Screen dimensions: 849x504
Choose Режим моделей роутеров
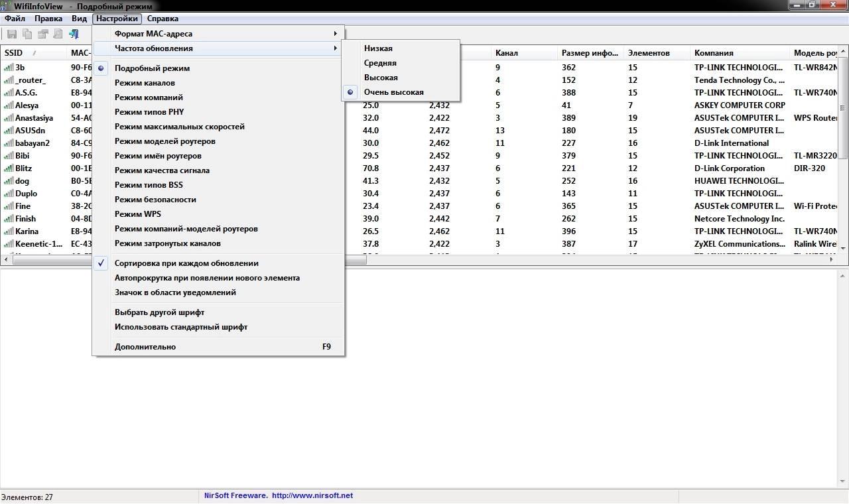click(218, 141)
